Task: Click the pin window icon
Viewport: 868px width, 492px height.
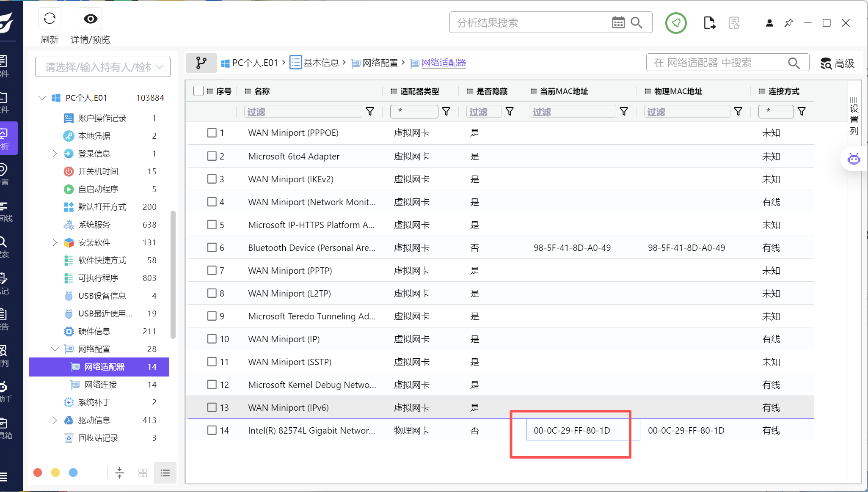Action: 788,23
